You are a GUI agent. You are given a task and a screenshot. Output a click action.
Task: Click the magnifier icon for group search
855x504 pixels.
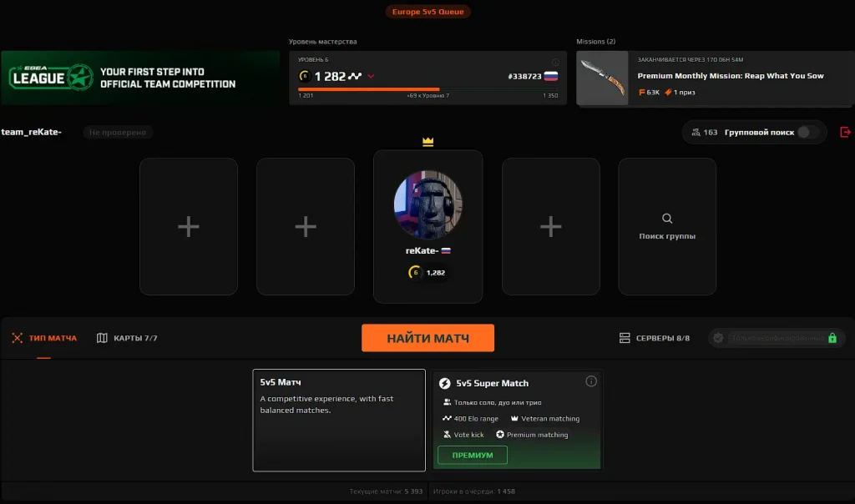click(x=667, y=219)
